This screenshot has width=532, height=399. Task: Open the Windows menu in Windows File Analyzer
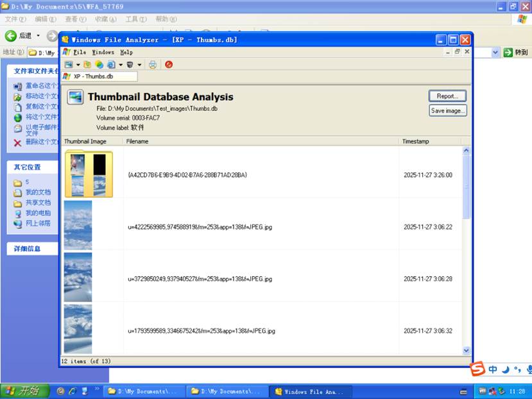103,52
